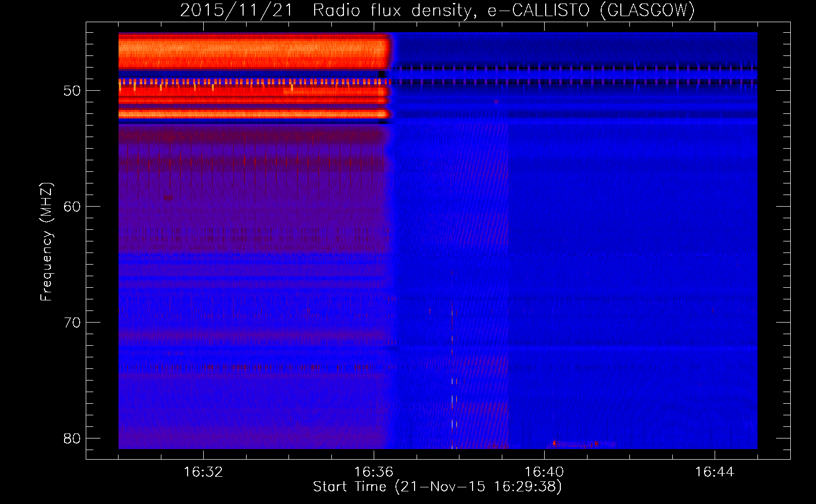The width and height of the screenshot is (816, 504).
Task: Click the 60 MHz frequency tick label
Action: [72, 207]
